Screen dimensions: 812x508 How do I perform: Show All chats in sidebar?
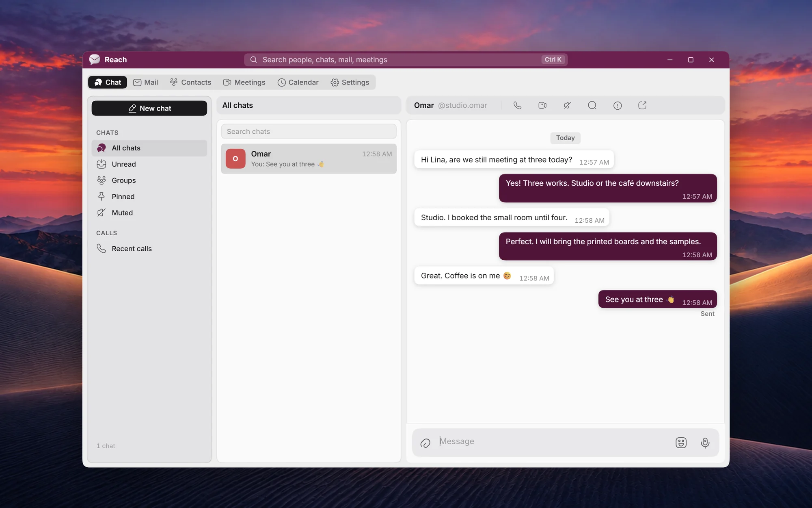(149, 148)
